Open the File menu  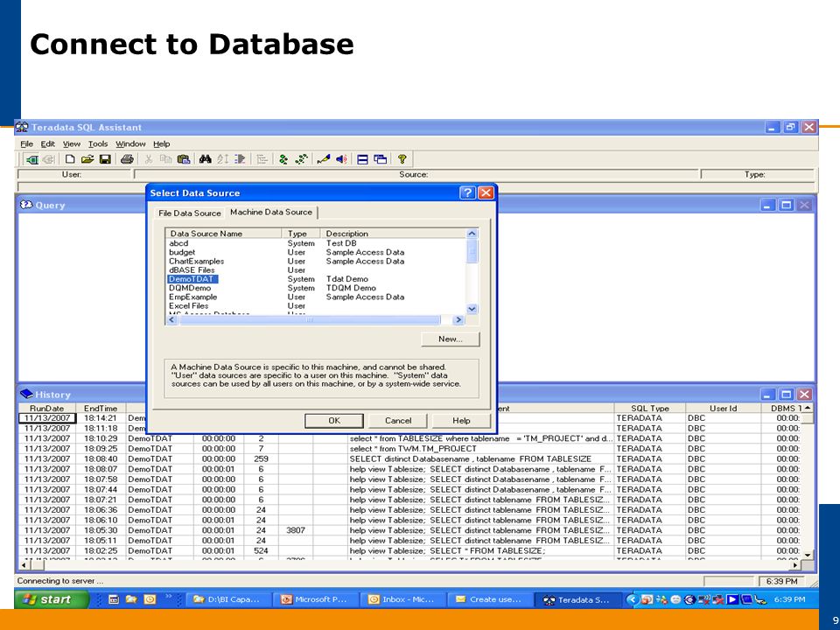coord(27,143)
